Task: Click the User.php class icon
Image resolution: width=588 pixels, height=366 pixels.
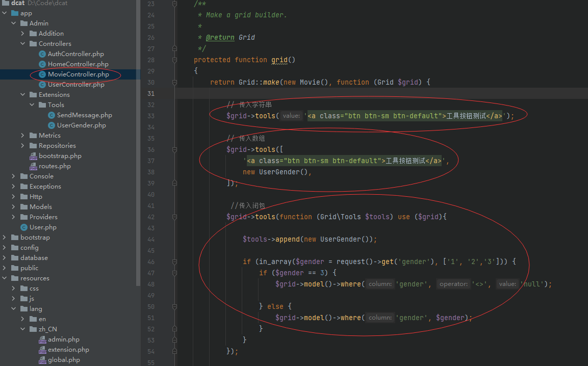Action: tap(24, 227)
